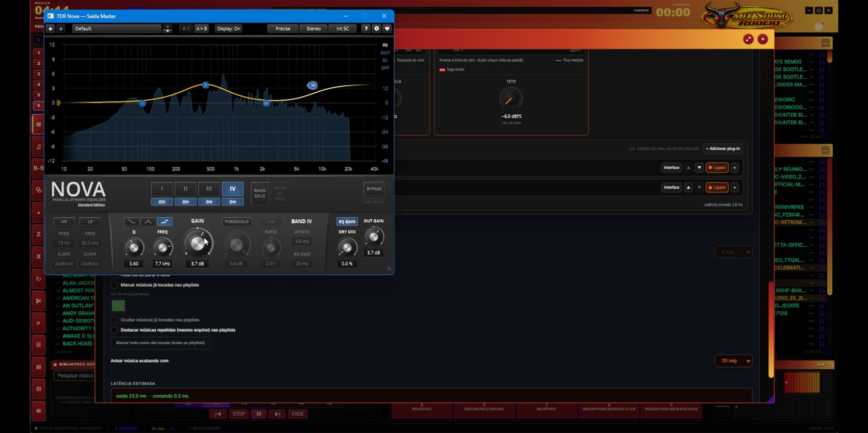Expand the settings panel with the fullscreen icon
This screenshot has width=868, height=433.
[748, 39]
